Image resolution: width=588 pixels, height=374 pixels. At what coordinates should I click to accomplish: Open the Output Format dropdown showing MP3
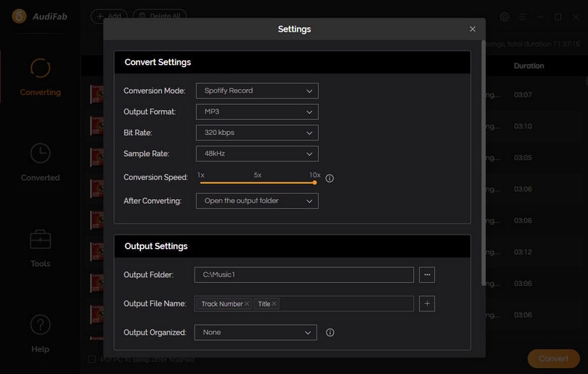257,112
